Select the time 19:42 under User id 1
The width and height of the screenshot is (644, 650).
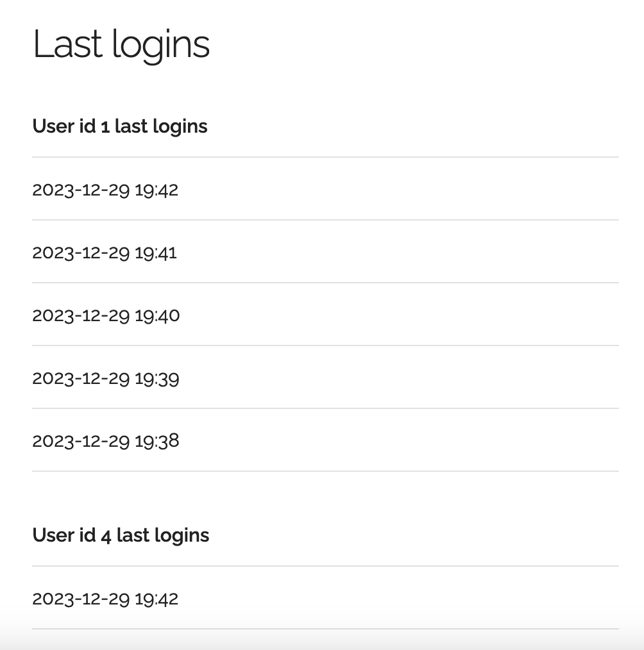pyautogui.click(x=157, y=190)
